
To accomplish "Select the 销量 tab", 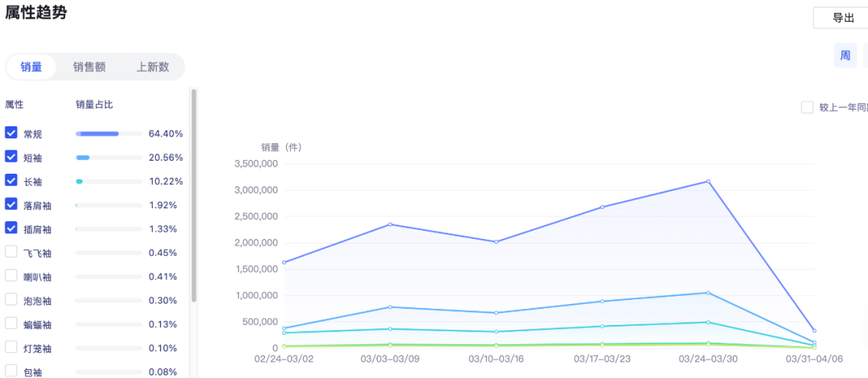I will [31, 67].
